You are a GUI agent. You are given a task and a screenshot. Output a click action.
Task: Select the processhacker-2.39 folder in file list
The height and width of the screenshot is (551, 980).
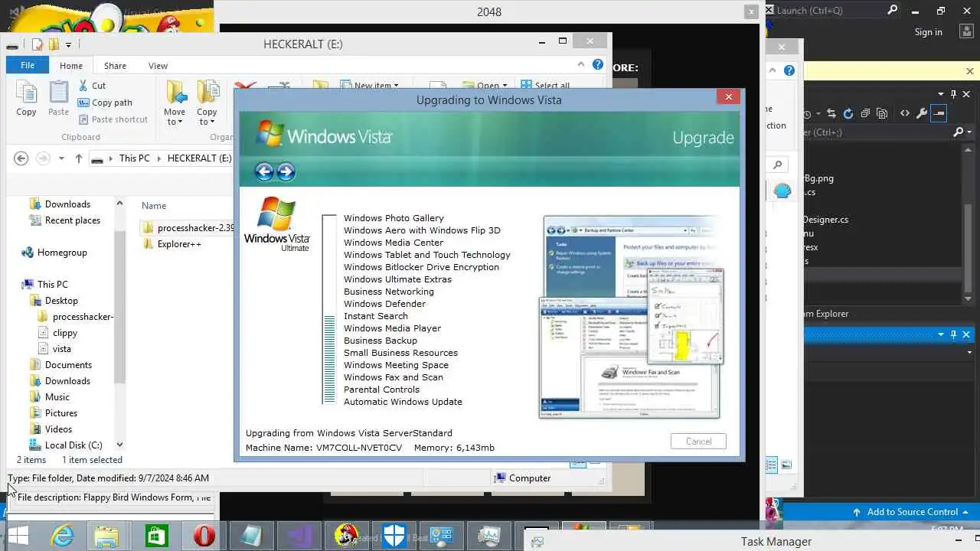pos(188,228)
